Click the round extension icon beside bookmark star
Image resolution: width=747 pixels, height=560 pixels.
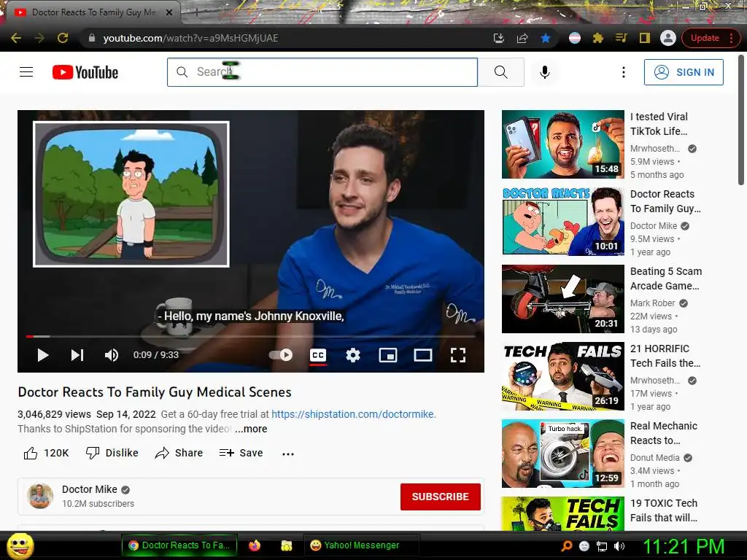[575, 38]
